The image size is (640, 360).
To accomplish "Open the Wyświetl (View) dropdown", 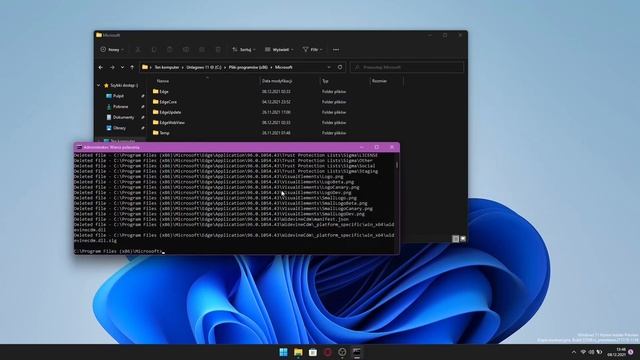I will pos(279,49).
